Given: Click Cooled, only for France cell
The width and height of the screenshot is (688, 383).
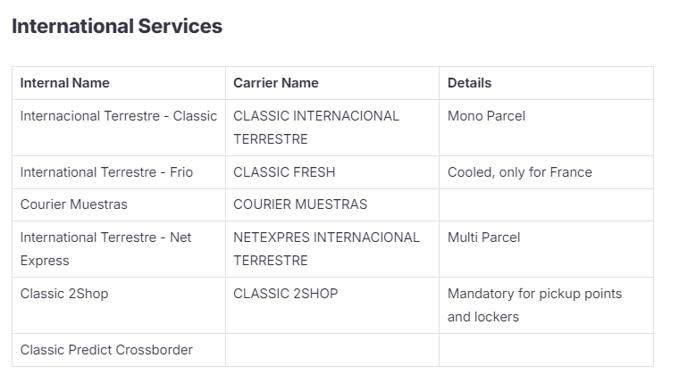Looking at the screenshot, I should coord(546,172).
